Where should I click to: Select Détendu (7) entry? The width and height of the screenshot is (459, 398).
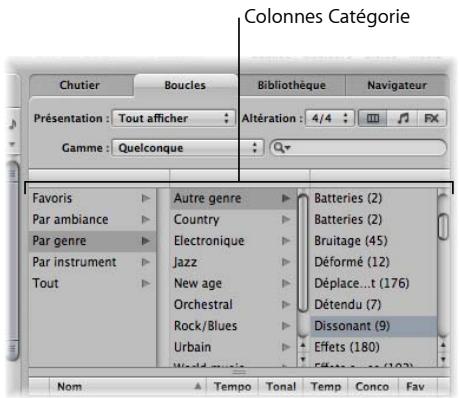[373, 305]
